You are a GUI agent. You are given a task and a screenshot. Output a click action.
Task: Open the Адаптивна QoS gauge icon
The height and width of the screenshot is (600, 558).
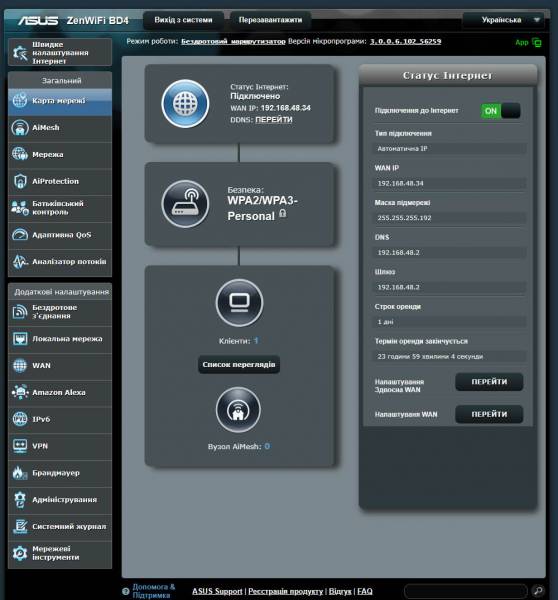point(20,235)
